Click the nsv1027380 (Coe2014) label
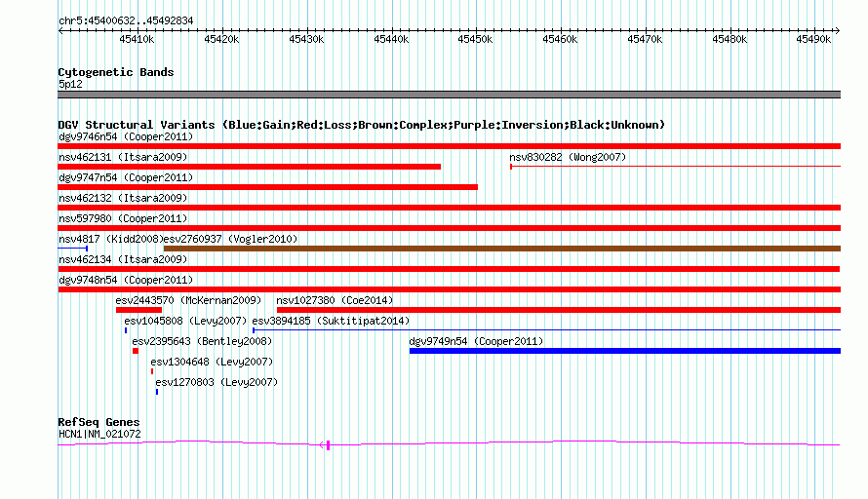868x499 pixels. (335, 300)
